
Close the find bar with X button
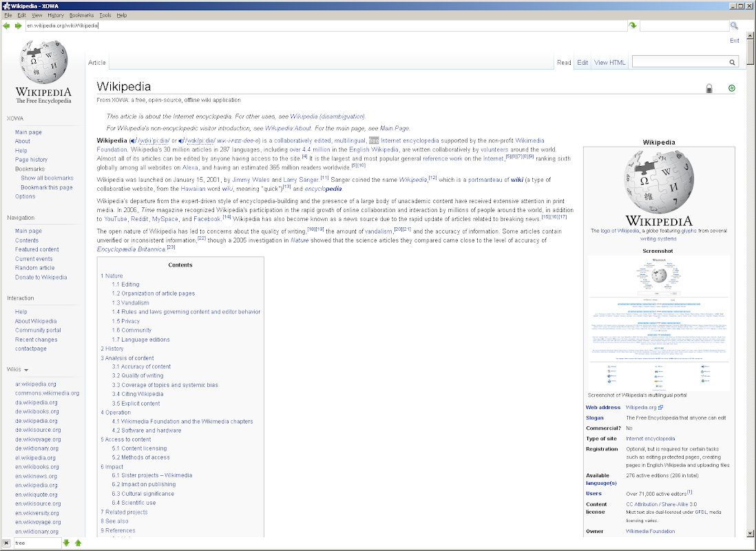click(6, 543)
